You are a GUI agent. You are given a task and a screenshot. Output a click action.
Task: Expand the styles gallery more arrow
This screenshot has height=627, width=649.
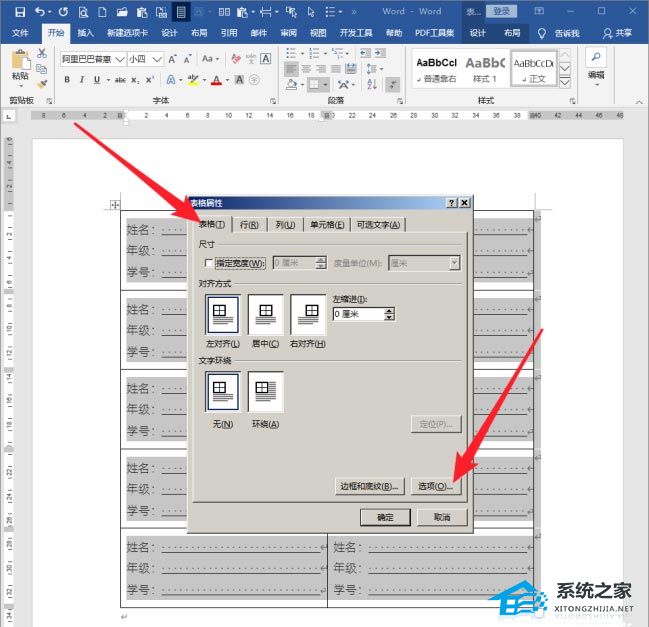click(565, 80)
